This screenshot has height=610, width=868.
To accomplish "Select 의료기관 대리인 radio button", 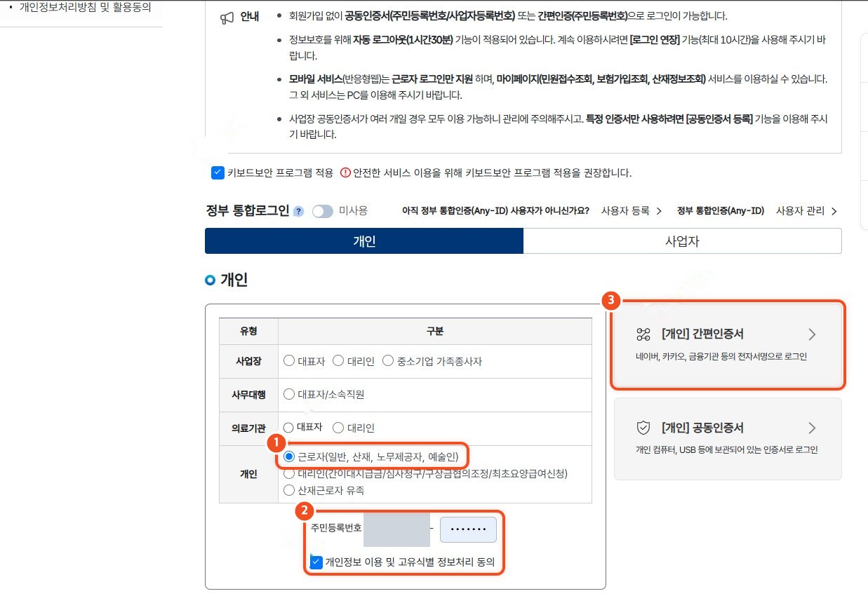I will (338, 427).
